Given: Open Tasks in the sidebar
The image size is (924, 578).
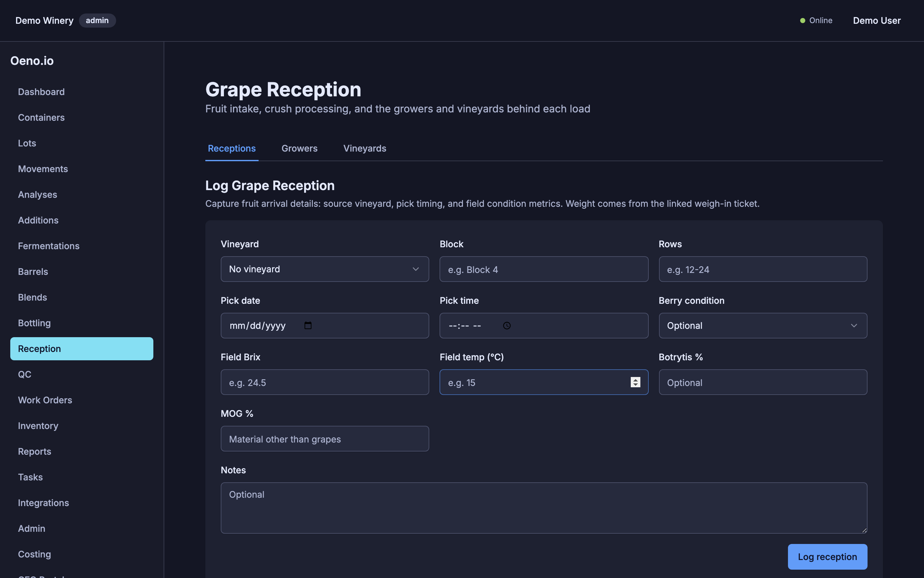Looking at the screenshot, I should [82, 477].
